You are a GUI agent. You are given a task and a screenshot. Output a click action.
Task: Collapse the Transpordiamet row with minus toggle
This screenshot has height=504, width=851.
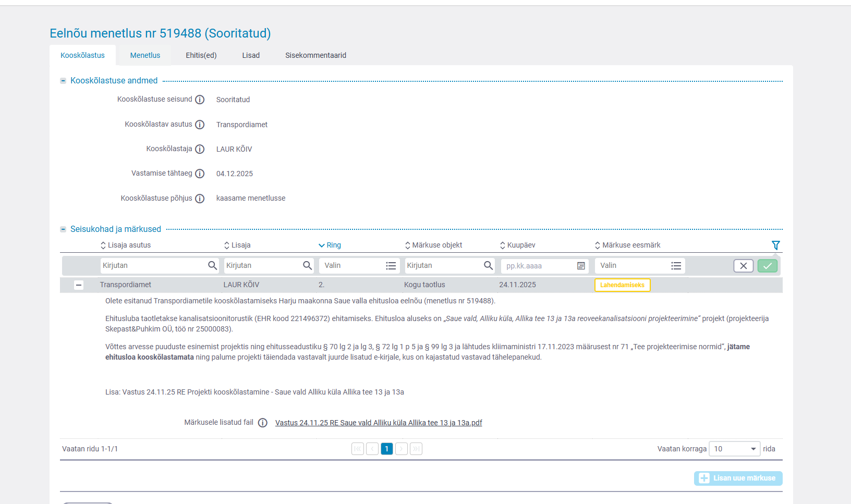coord(79,285)
